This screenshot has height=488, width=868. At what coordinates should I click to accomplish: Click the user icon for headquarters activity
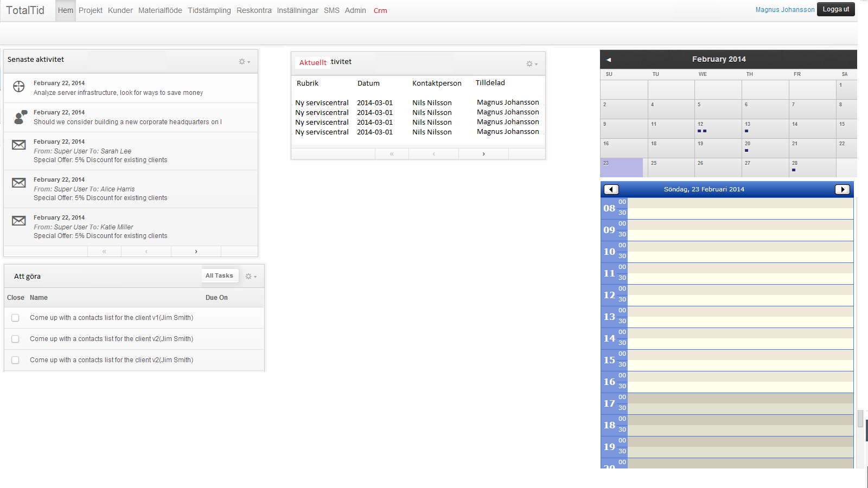[x=20, y=117]
